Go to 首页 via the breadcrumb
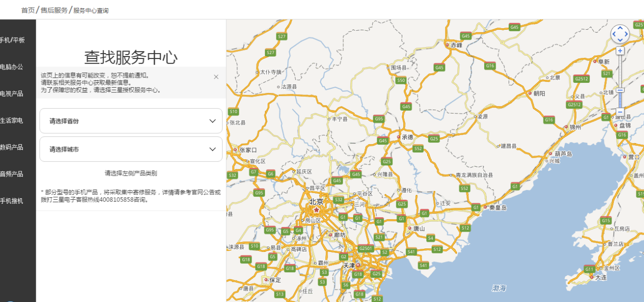This screenshot has height=302, width=644. coord(28,10)
